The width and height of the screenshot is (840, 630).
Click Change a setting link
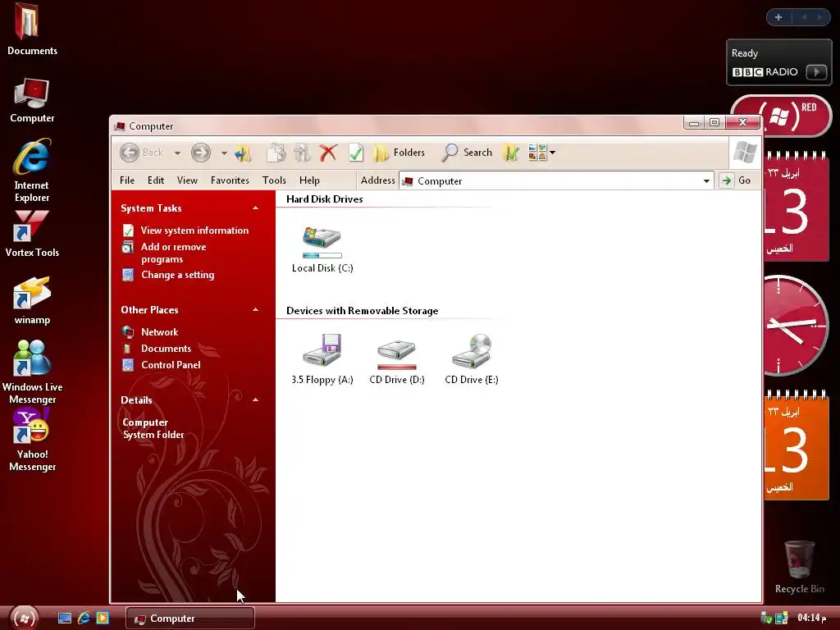(x=168, y=275)
